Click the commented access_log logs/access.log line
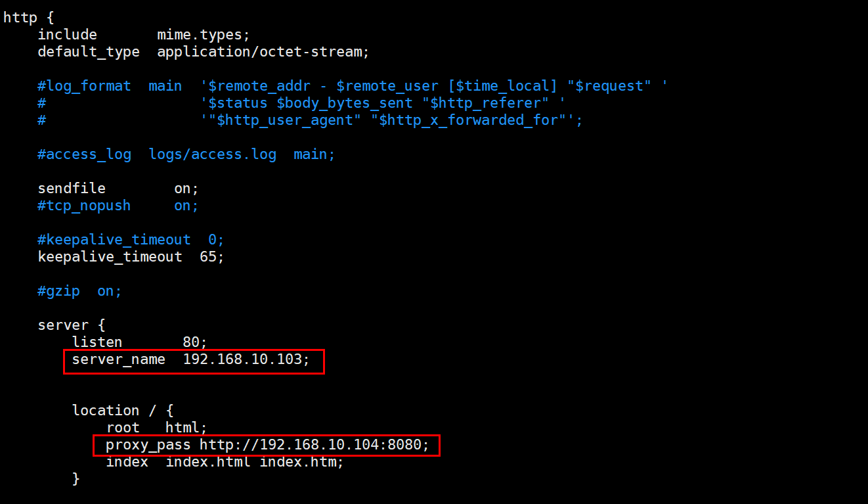Image resolution: width=868 pixels, height=504 pixels. (x=186, y=154)
